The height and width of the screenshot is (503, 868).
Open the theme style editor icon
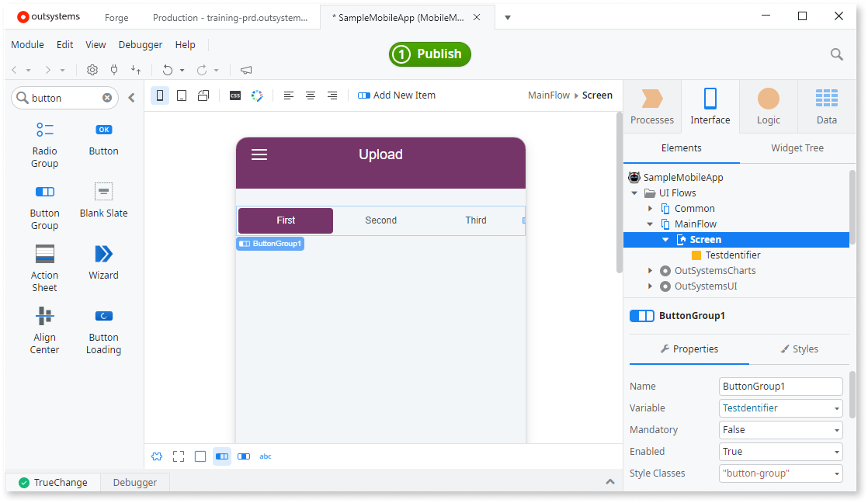pos(256,95)
